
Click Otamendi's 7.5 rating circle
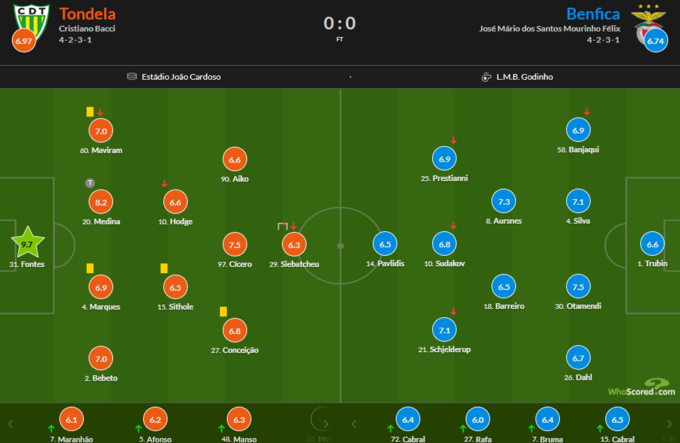click(576, 287)
